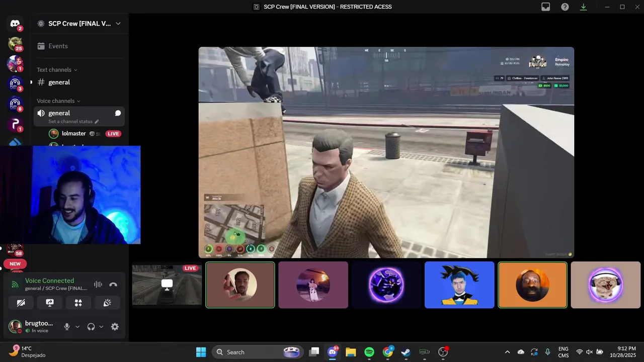Viewport: 644px width, 362px height.
Task: Open connection signal info
Action: [15, 285]
